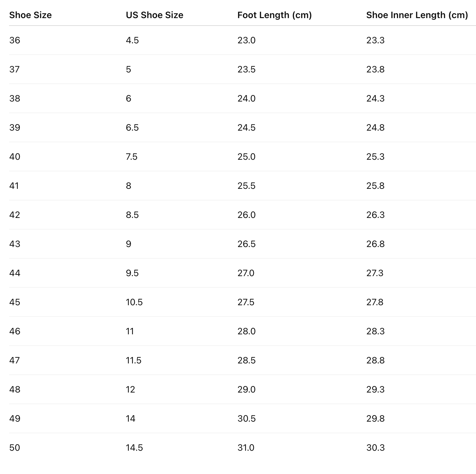Select shoe size 50 cell

point(15,448)
